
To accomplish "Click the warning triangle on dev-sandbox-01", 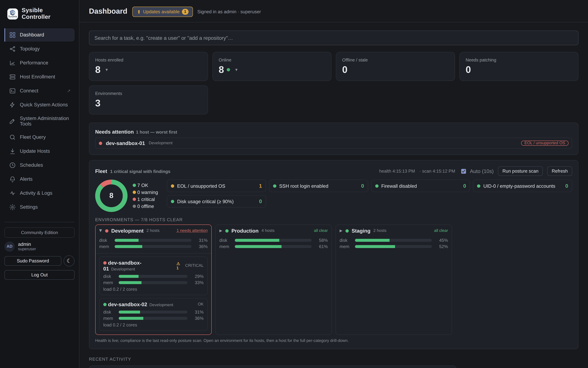I will click(178, 264).
